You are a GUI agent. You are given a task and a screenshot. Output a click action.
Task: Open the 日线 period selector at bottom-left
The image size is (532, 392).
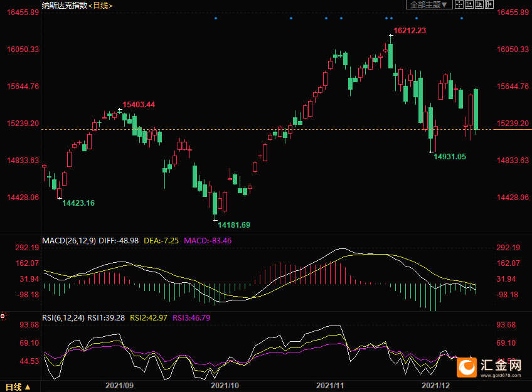[18, 387]
